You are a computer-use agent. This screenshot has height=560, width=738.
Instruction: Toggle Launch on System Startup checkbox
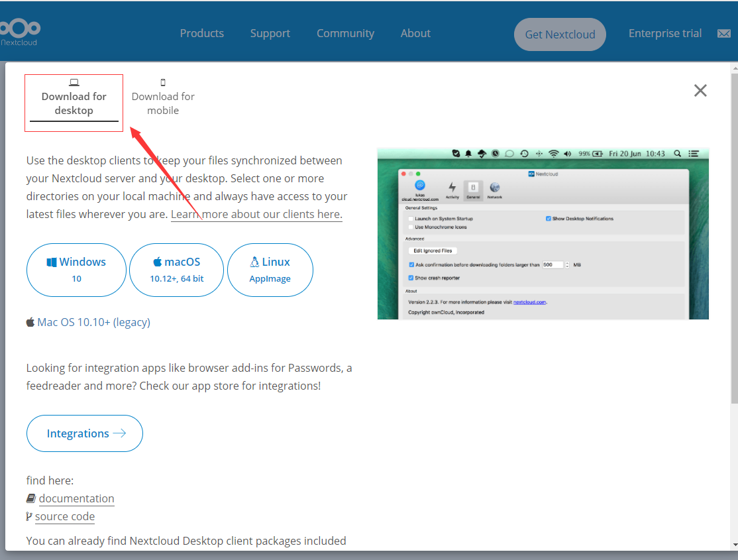click(x=411, y=219)
